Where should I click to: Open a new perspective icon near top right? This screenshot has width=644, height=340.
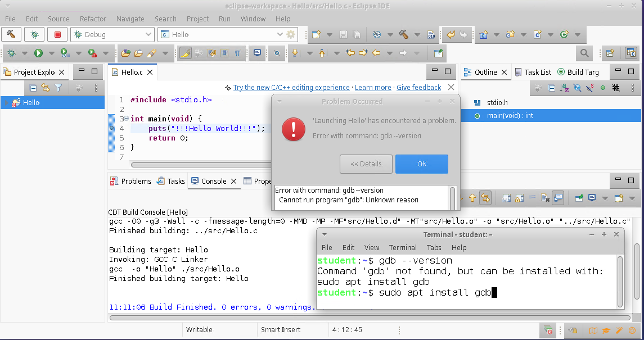point(610,53)
